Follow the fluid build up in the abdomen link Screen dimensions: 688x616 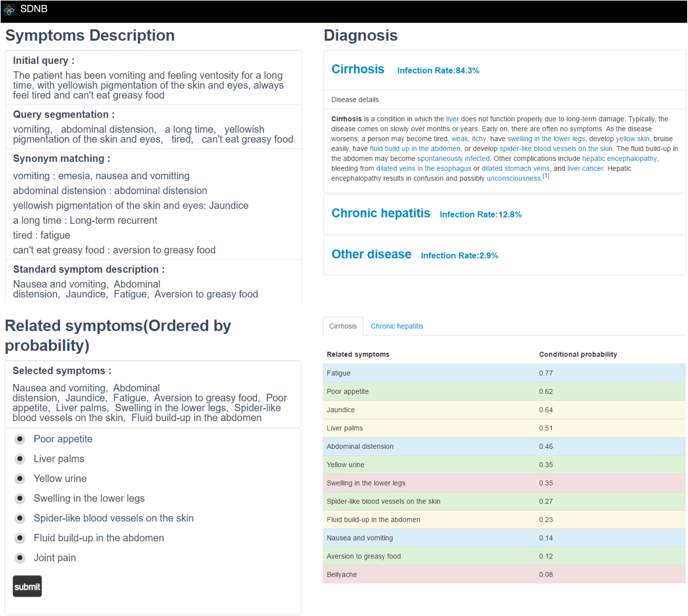point(415,149)
